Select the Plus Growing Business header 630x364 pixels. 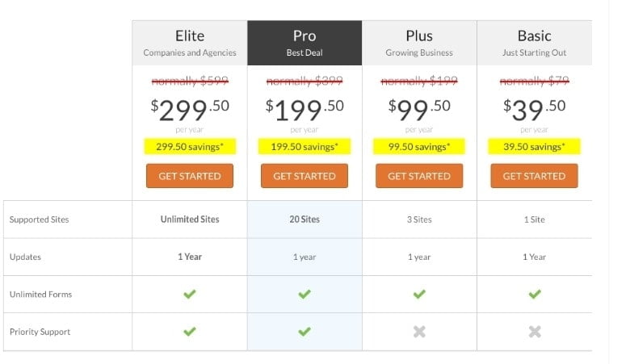coord(419,43)
